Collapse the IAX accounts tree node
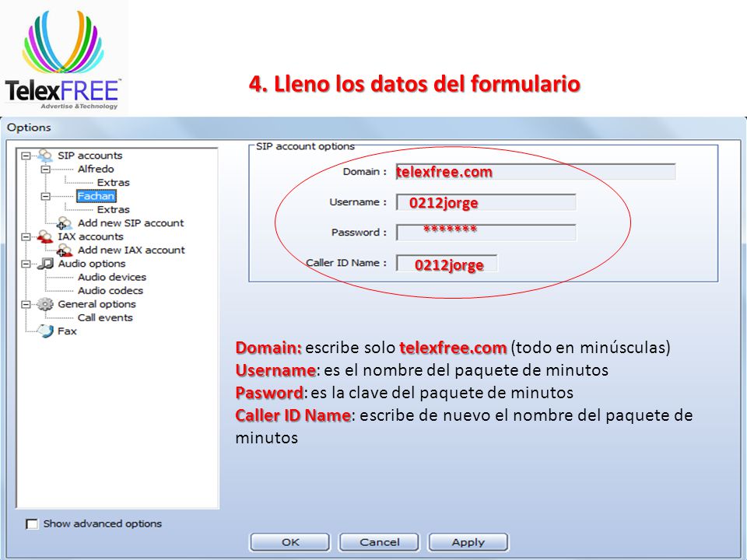 tap(26, 236)
